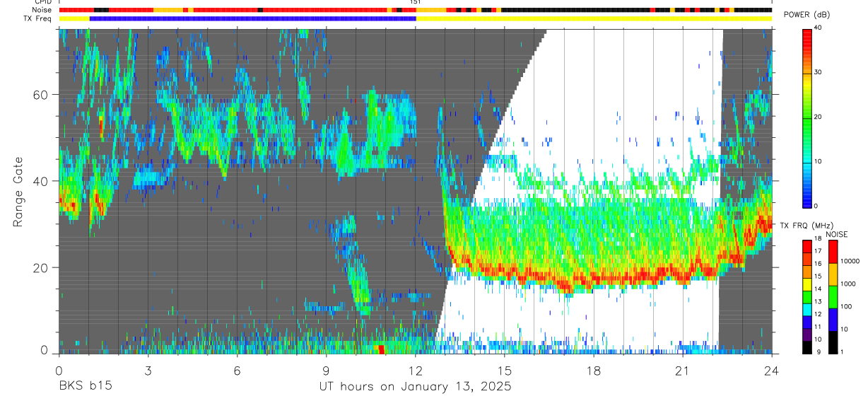
Task: Click the '10000' tick on noise legend
Action: 850,261
